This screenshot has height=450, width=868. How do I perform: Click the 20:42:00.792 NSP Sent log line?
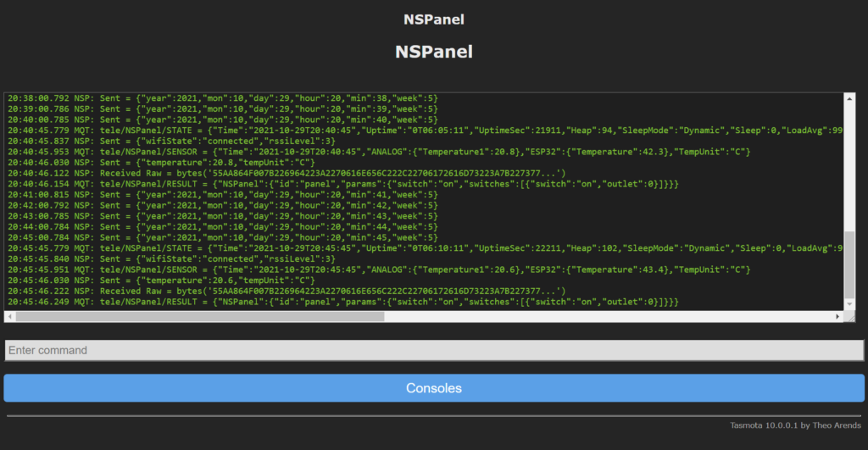(x=223, y=205)
